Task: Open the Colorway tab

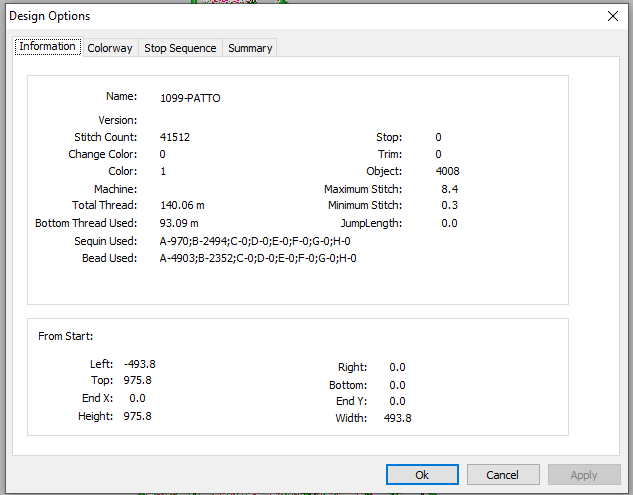Action: (110, 48)
